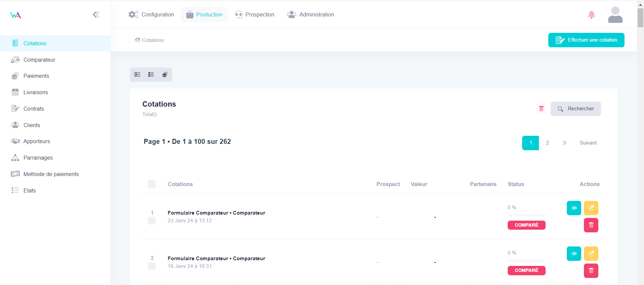The width and height of the screenshot is (644, 285).
Task: Delete the first cotation row
Action: [x=591, y=225]
